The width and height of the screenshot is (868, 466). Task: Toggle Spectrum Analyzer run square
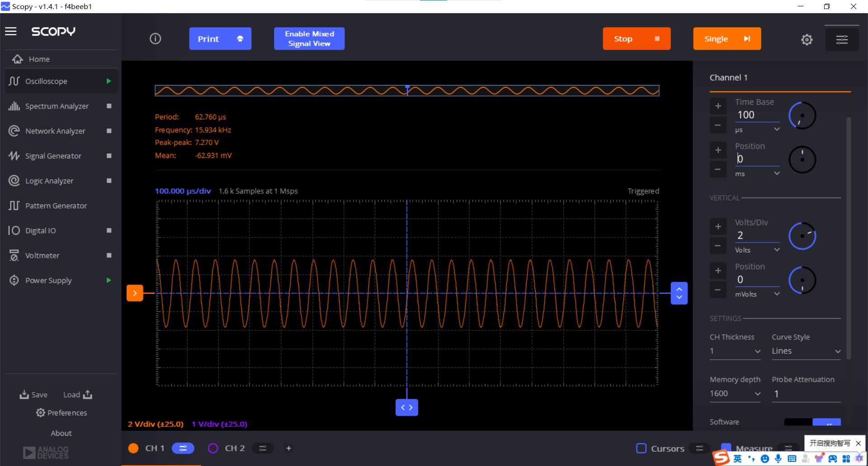pos(109,106)
